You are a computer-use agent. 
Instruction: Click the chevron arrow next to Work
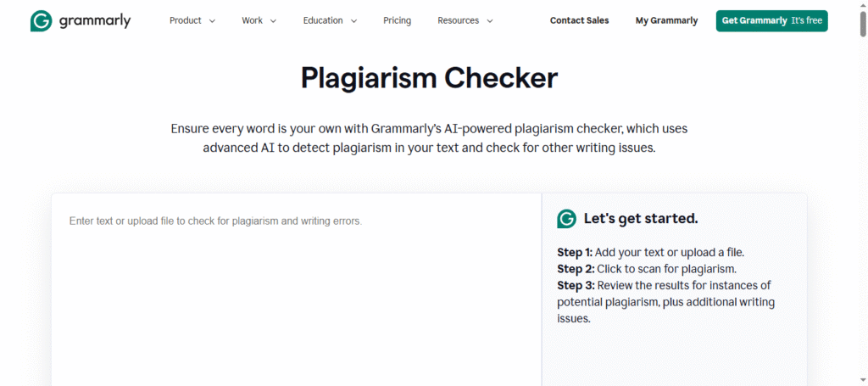pos(273,21)
